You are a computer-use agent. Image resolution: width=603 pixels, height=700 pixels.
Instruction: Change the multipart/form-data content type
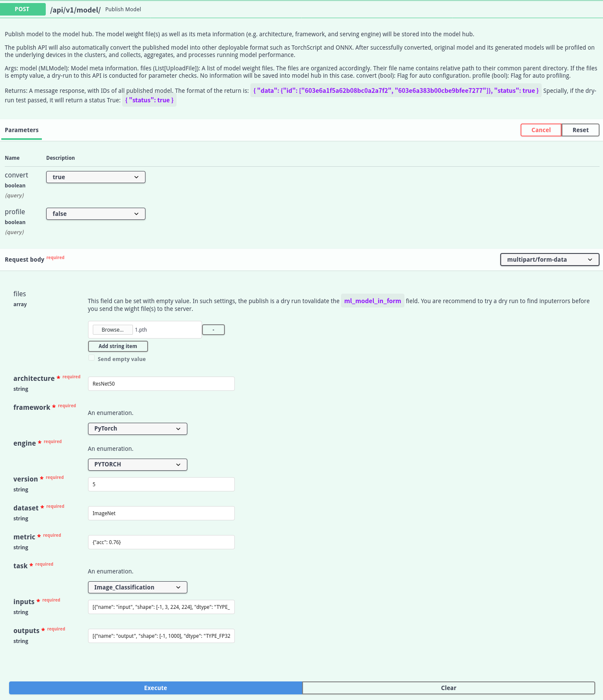(550, 260)
